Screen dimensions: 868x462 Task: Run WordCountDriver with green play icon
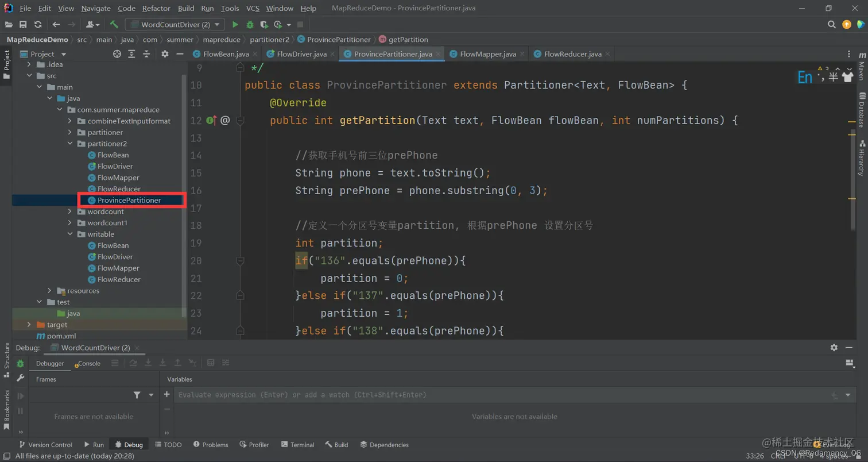235,25
